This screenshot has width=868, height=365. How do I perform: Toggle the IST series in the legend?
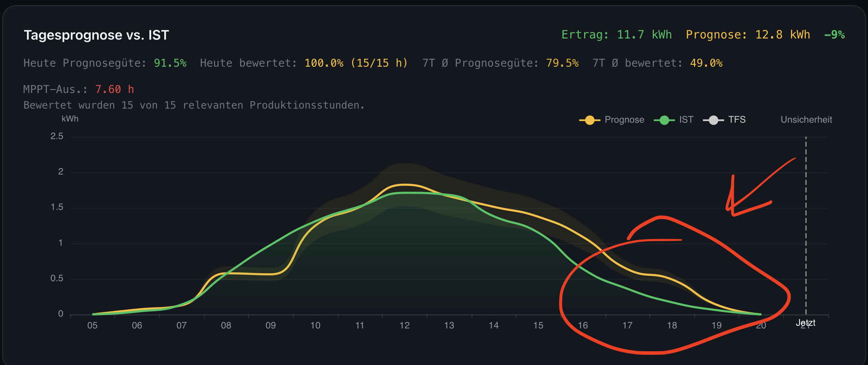(x=674, y=120)
